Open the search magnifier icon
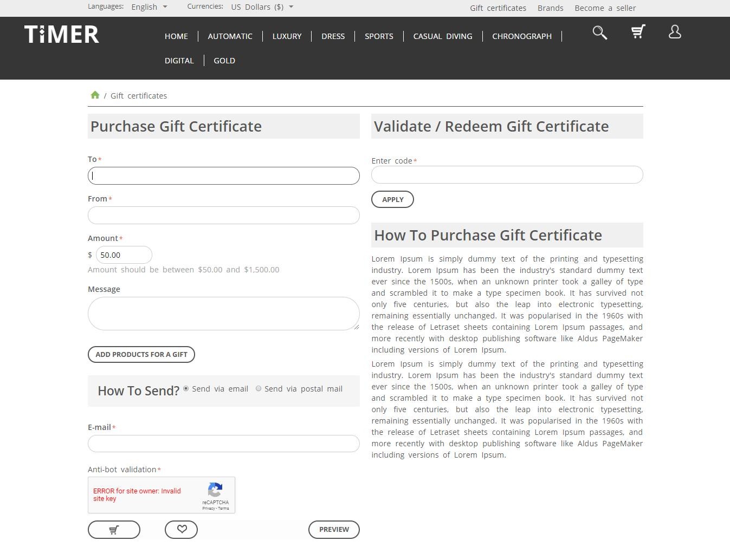The width and height of the screenshot is (730, 560). (x=599, y=32)
